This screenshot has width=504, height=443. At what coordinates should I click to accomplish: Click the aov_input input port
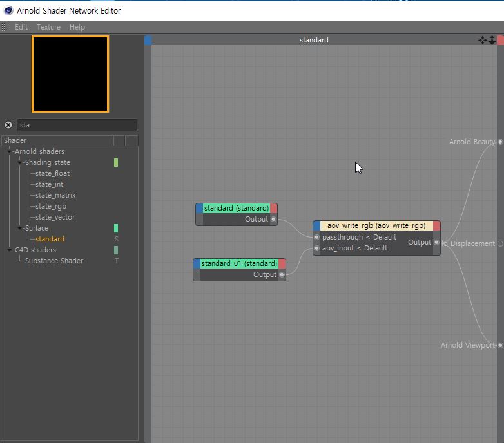tap(316, 248)
